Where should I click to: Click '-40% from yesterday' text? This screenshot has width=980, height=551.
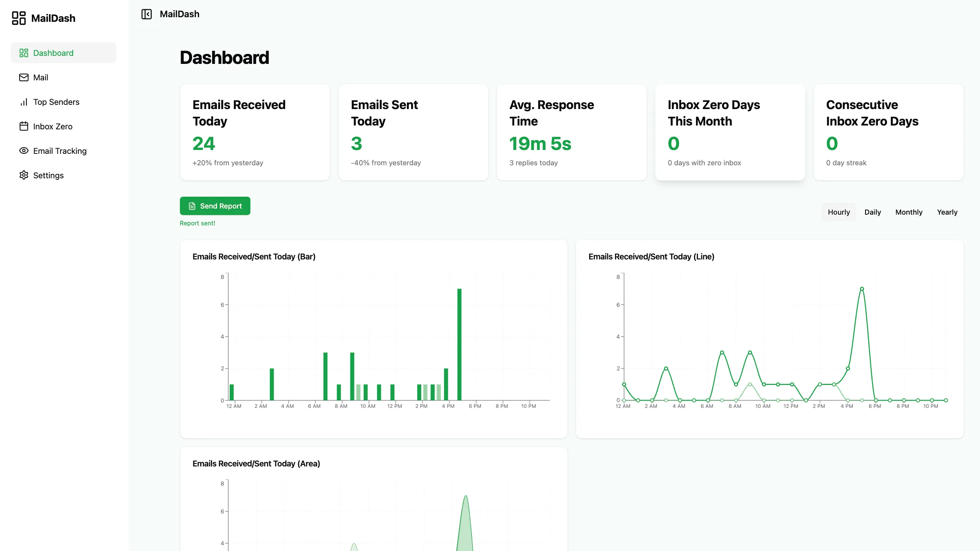click(x=386, y=163)
